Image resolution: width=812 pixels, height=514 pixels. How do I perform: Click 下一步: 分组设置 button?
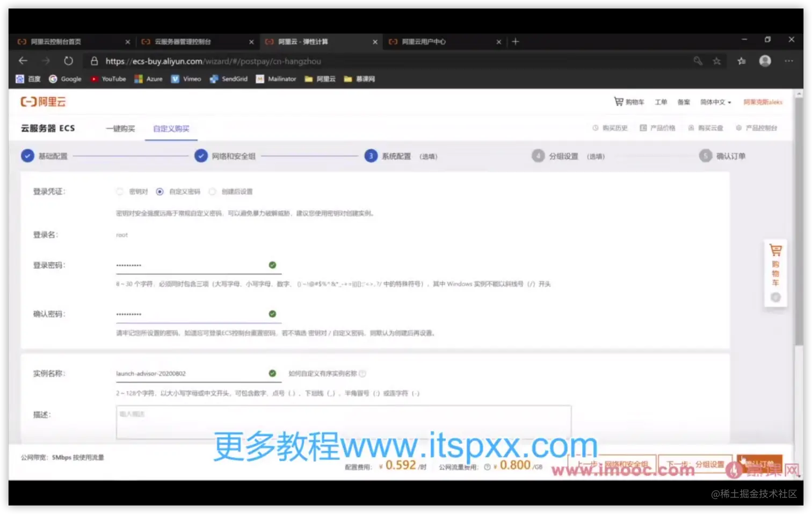pos(695,465)
